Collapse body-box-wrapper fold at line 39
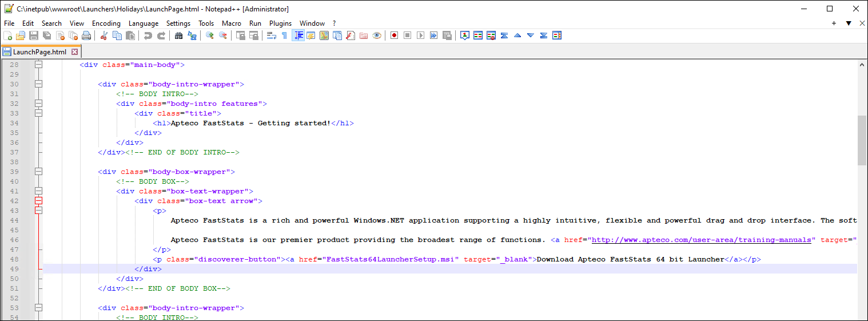The width and height of the screenshot is (868, 321). tap(39, 172)
